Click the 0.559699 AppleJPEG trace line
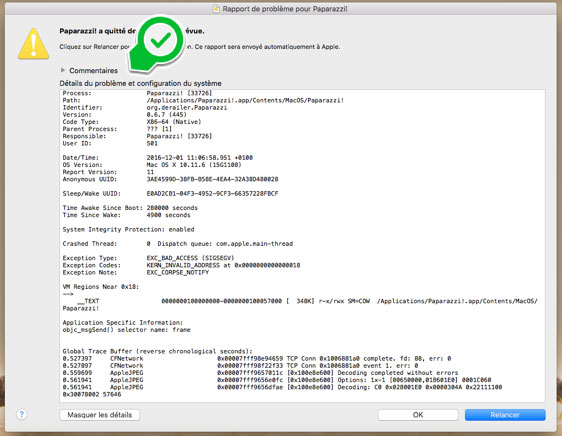Image resolution: width=562 pixels, height=436 pixels. click(x=260, y=373)
